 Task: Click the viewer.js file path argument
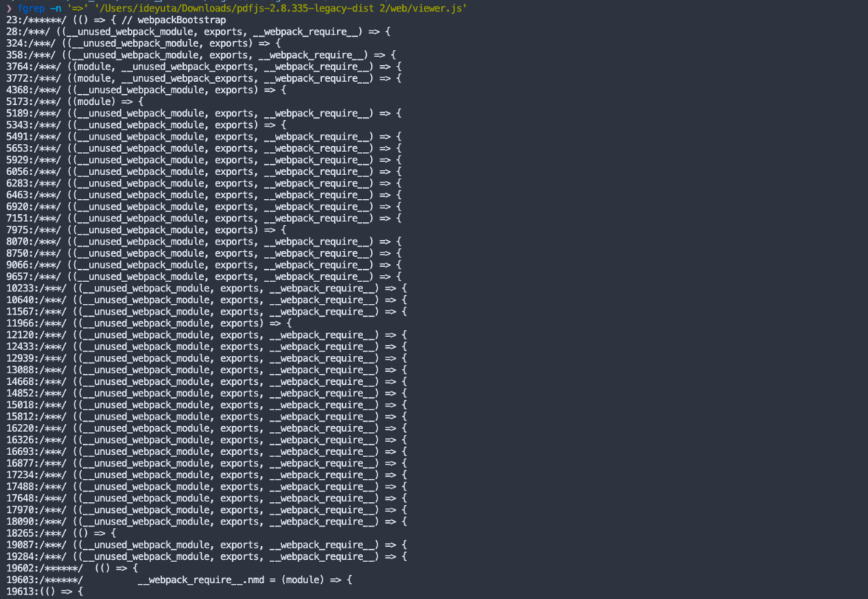(x=281, y=9)
